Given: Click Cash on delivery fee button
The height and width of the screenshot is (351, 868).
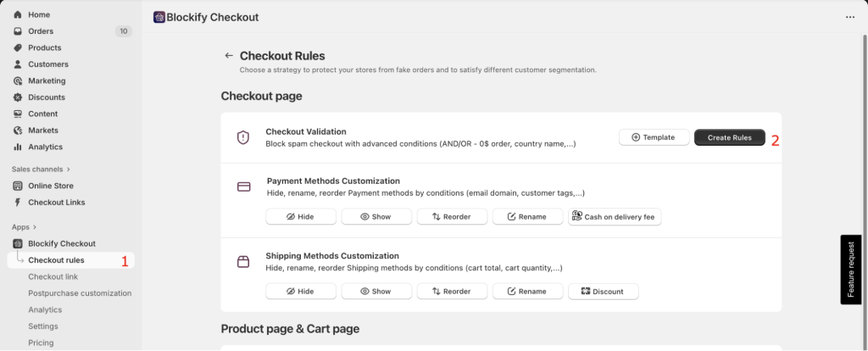Looking at the screenshot, I should click(x=615, y=217).
